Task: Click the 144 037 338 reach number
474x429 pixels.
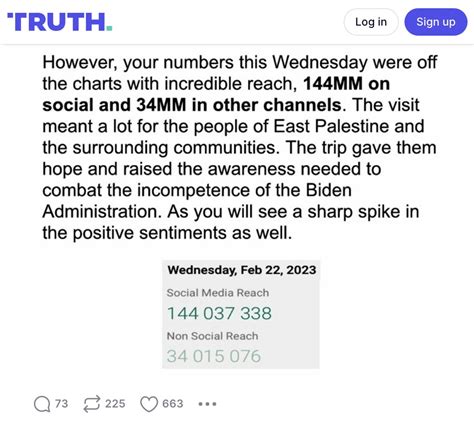Action: 219,313
